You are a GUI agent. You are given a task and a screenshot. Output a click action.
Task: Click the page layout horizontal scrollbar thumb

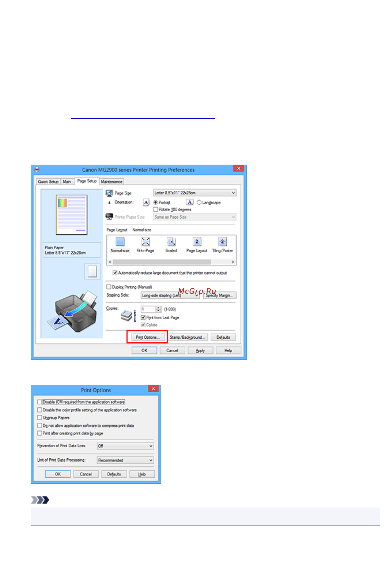tap(162, 262)
